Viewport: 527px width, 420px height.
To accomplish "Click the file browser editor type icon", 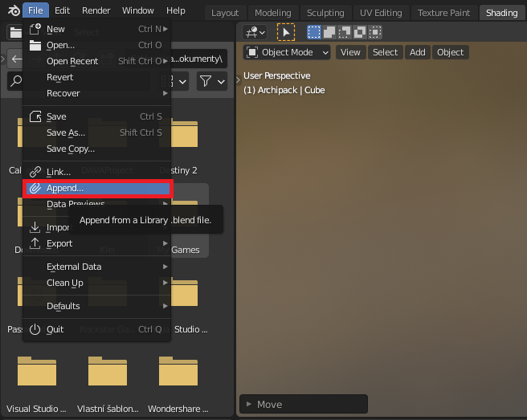I will (x=15, y=33).
